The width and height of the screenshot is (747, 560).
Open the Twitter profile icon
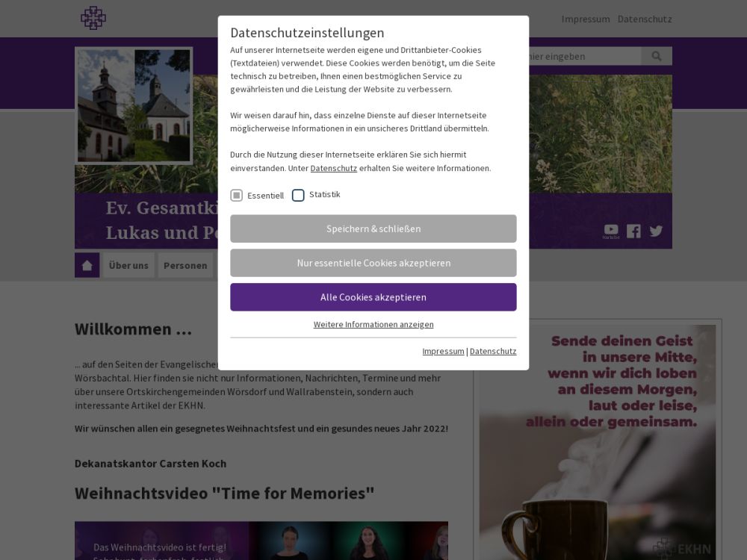click(x=656, y=231)
